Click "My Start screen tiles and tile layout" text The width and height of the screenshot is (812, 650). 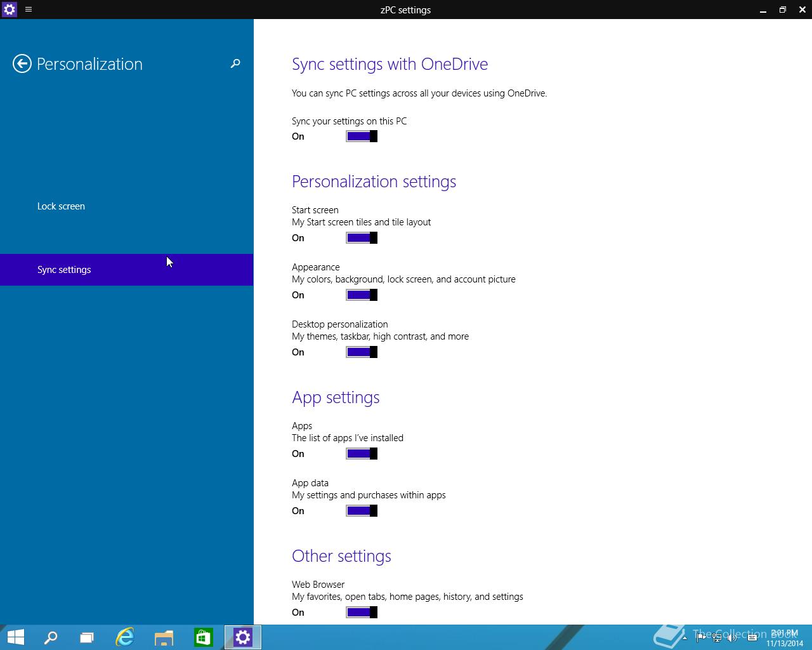361,222
